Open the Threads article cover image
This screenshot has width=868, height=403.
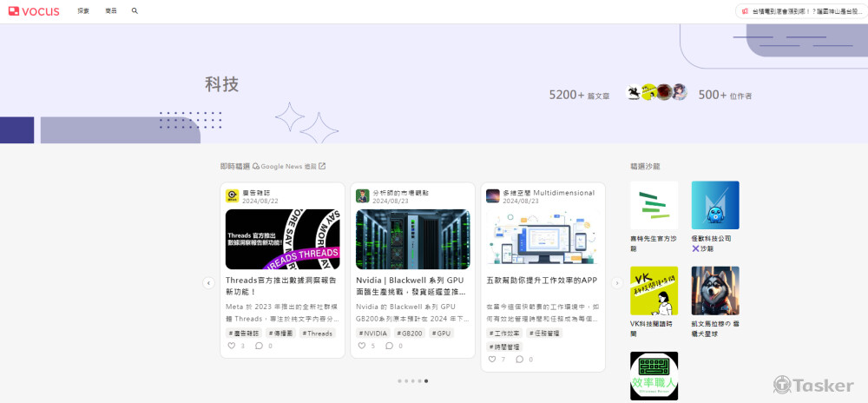[x=283, y=239]
